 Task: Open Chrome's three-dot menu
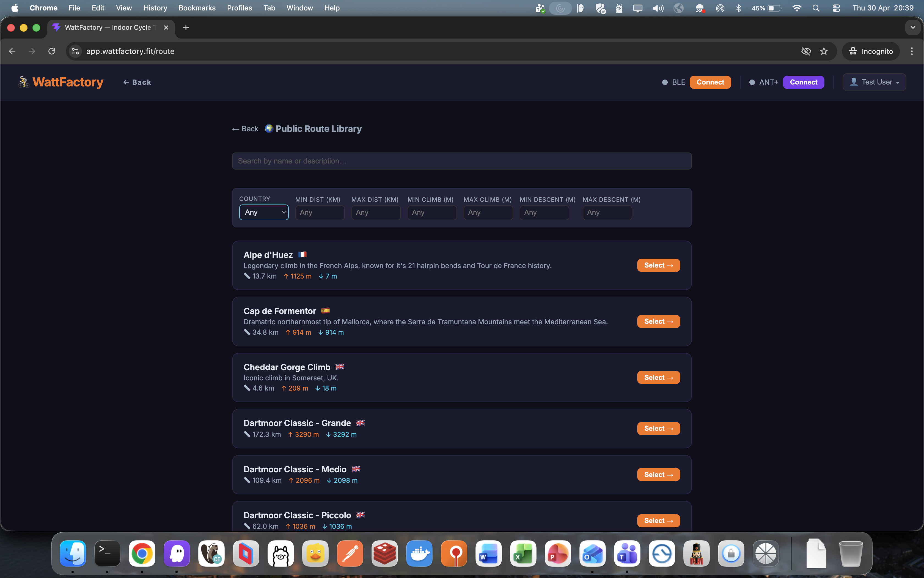tap(912, 51)
